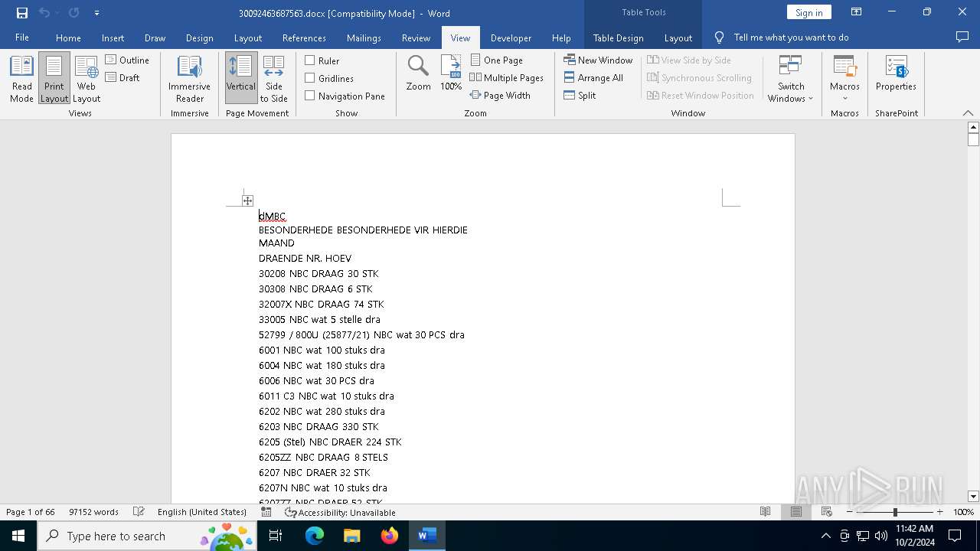Viewport: 980px width, 551px height.
Task: Click the zoom out minus button
Action: tap(850, 512)
